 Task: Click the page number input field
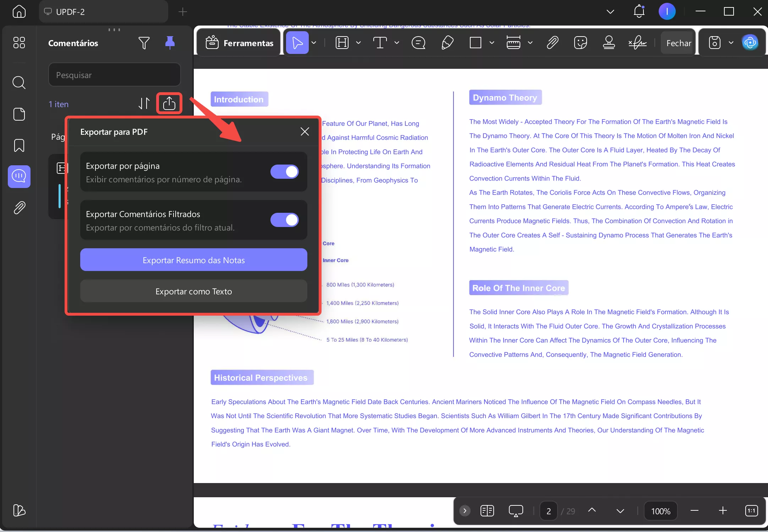click(548, 511)
